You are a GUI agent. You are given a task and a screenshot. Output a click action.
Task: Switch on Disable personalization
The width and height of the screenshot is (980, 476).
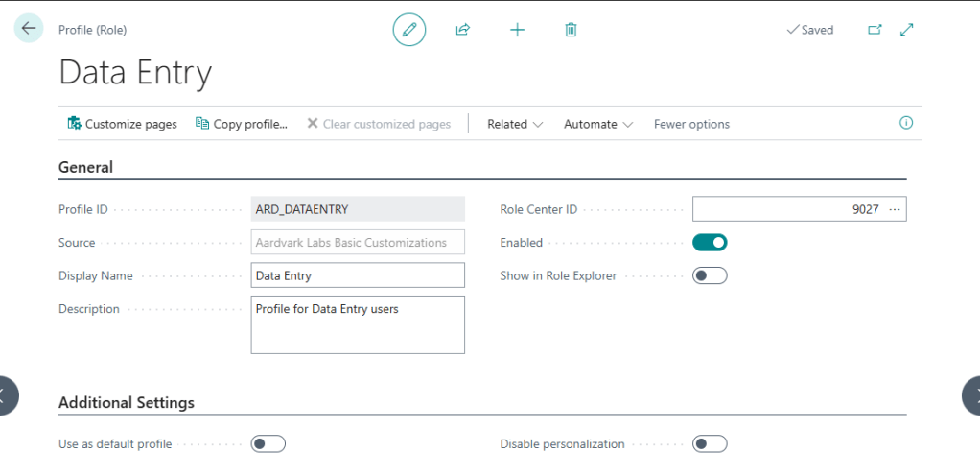pyautogui.click(x=710, y=444)
